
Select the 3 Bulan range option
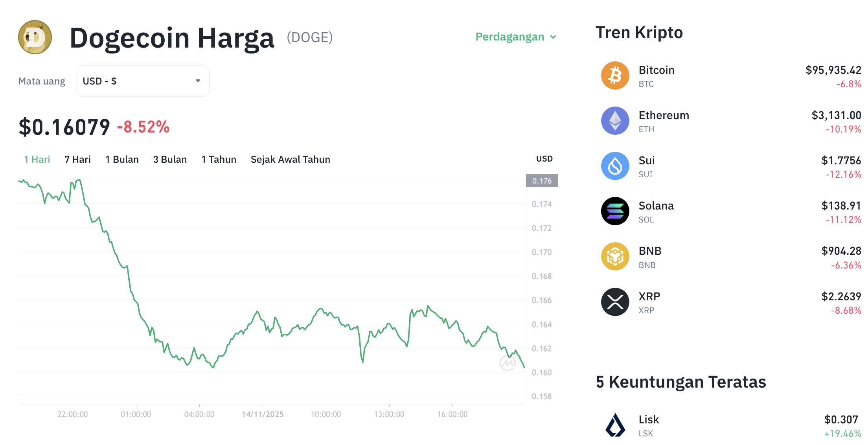coord(170,159)
